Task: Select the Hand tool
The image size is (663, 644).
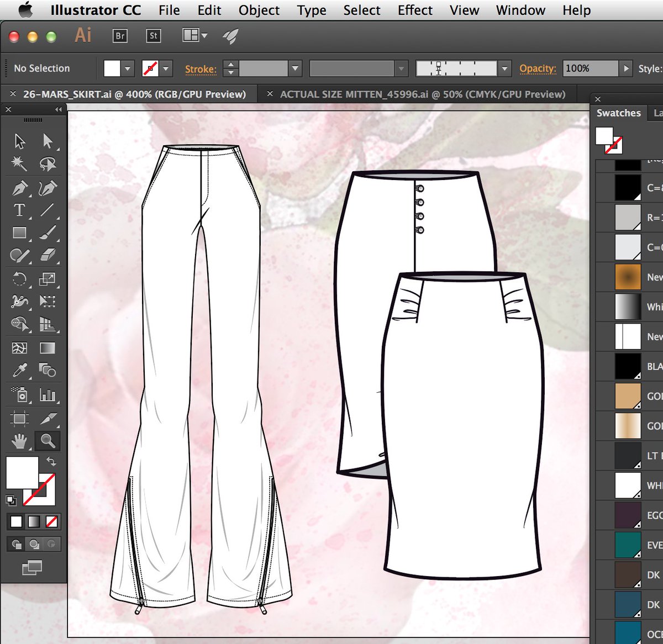Action: coord(20,441)
